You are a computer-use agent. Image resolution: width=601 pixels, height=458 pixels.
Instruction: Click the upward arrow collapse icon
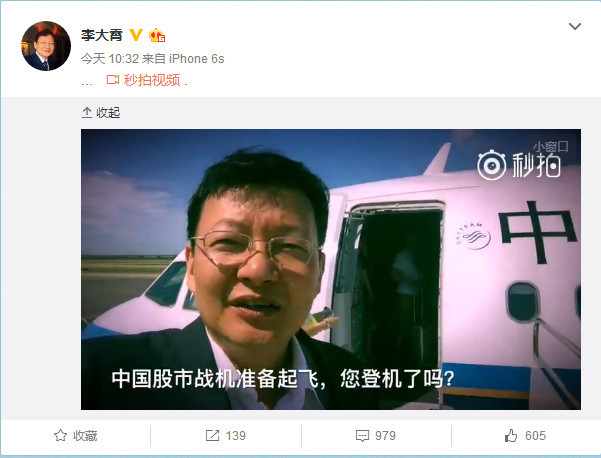pyautogui.click(x=87, y=113)
